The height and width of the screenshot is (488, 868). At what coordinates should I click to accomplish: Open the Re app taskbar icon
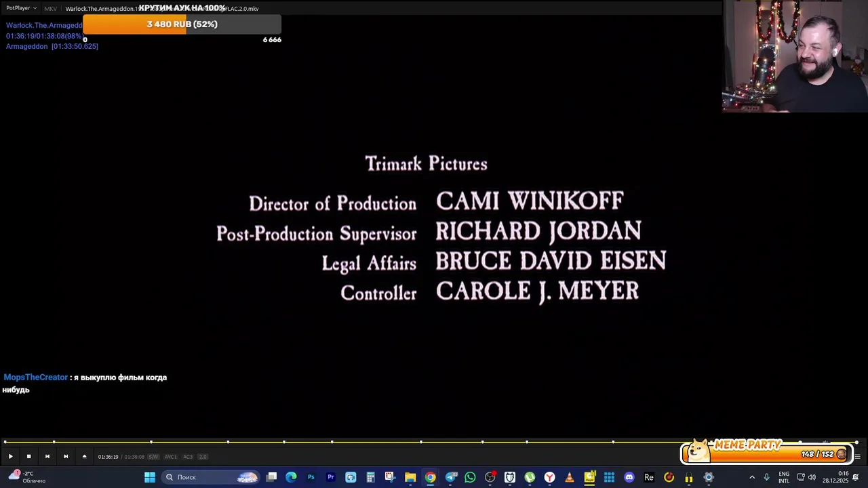point(649,477)
